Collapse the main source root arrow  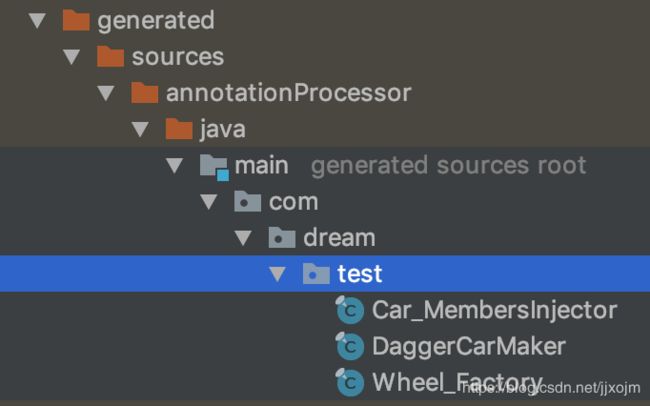pos(175,165)
